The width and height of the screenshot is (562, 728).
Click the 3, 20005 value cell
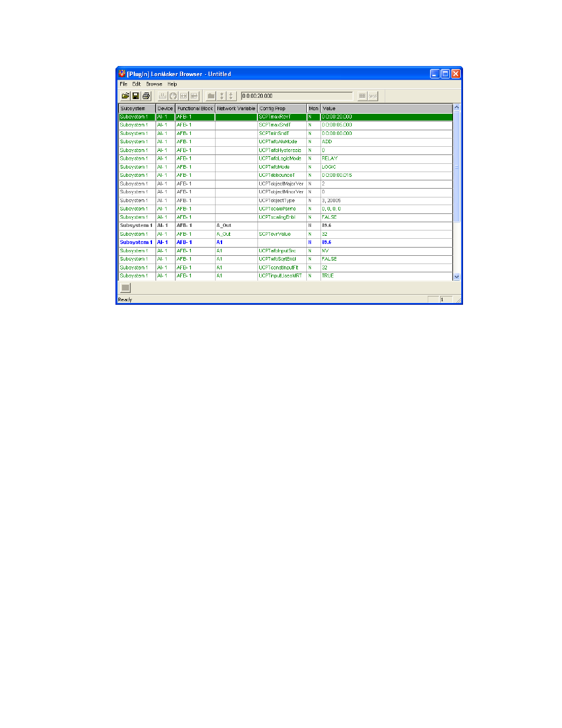tap(386, 200)
